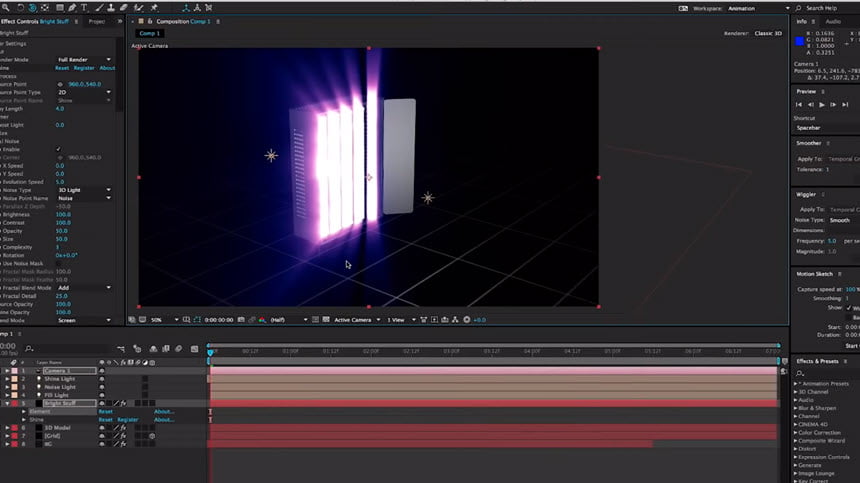860x483 pixels.
Task: Select the Pen tool
Action: point(72,8)
